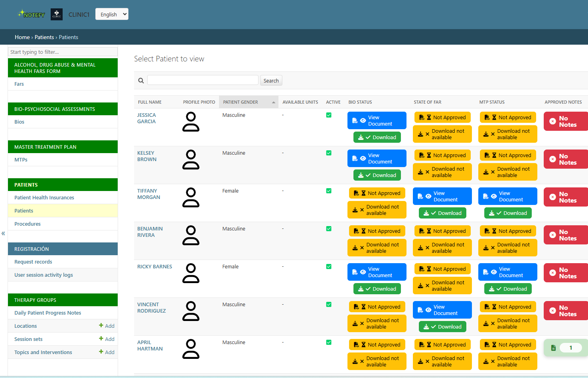The width and height of the screenshot is (588, 378).
Task: Click plus icon beside Topics and Interventions
Action: [101, 352]
